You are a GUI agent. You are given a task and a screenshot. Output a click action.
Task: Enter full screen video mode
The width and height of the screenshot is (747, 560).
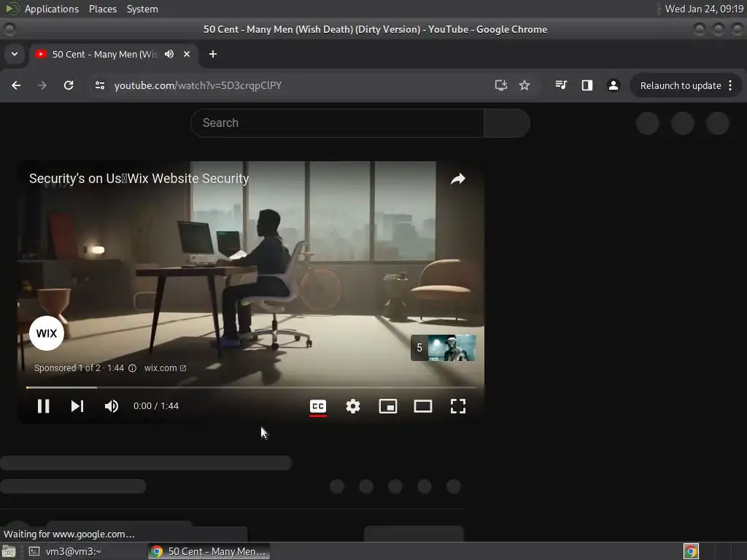tap(458, 406)
